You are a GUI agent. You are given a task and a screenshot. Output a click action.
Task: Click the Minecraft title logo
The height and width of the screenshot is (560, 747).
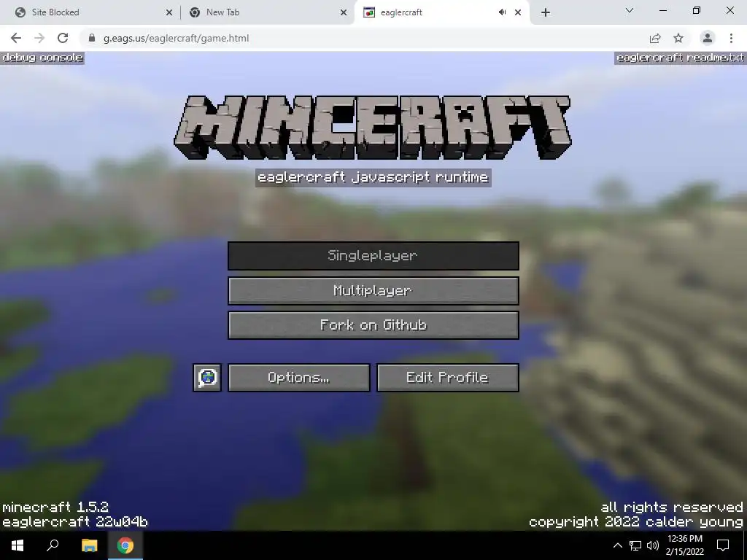373,127
